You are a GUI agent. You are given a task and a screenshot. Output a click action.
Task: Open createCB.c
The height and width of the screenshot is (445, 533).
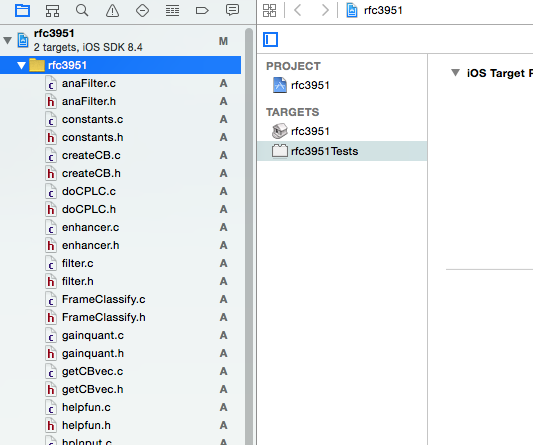click(91, 155)
